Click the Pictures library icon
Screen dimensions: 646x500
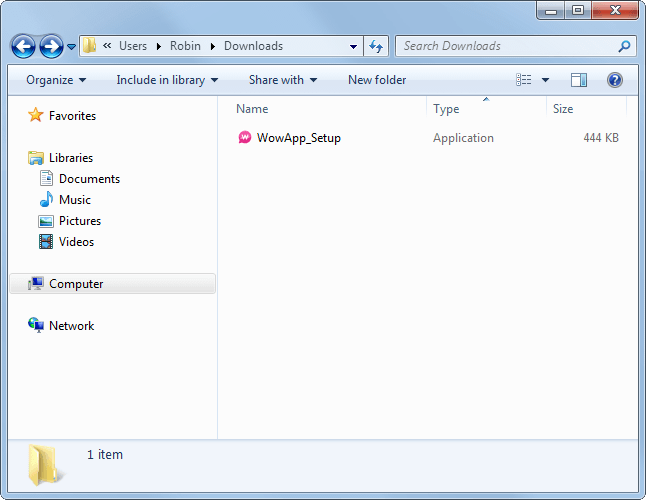click(x=46, y=221)
